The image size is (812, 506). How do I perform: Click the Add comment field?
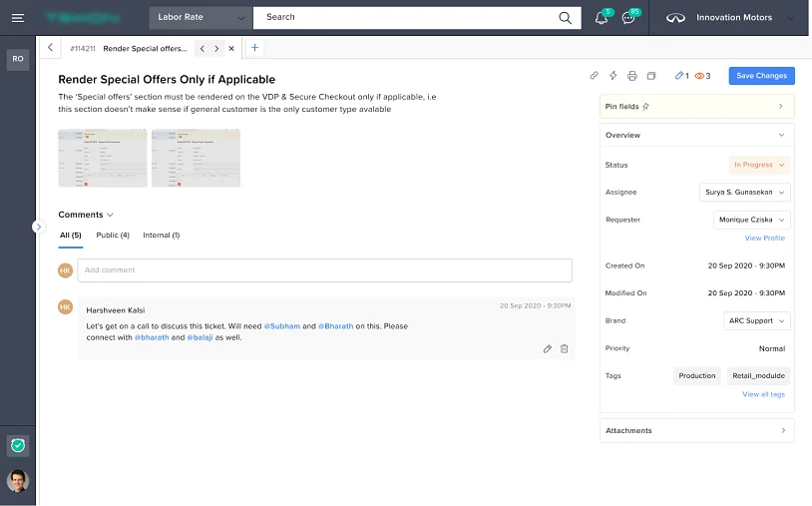pos(324,270)
